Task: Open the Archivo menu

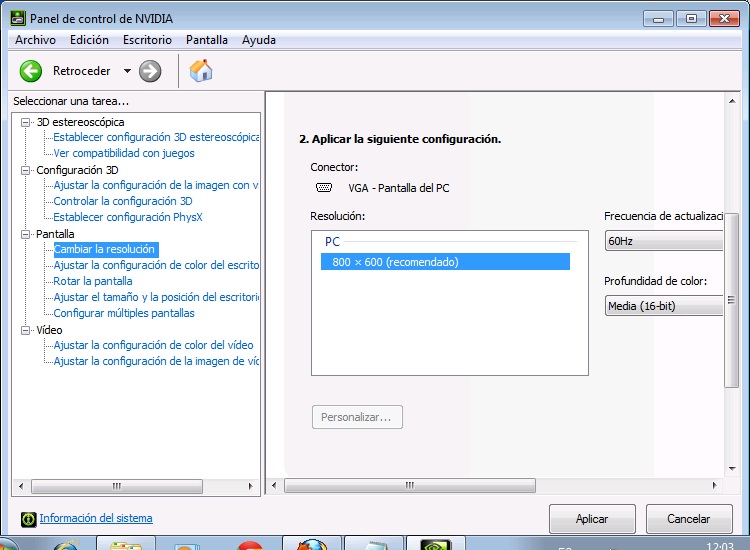Action: pos(35,40)
